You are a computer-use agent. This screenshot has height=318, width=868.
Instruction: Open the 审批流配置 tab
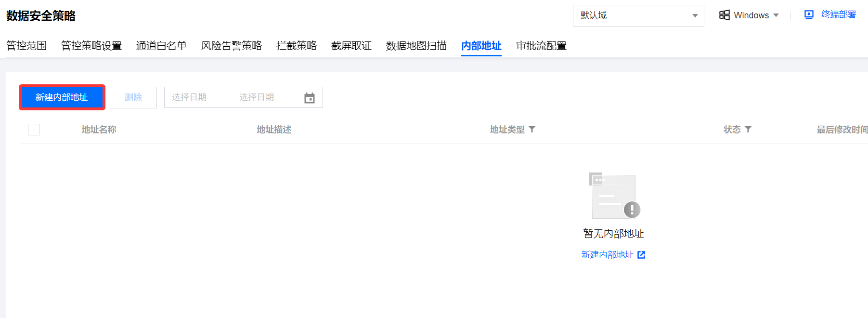pyautogui.click(x=541, y=46)
